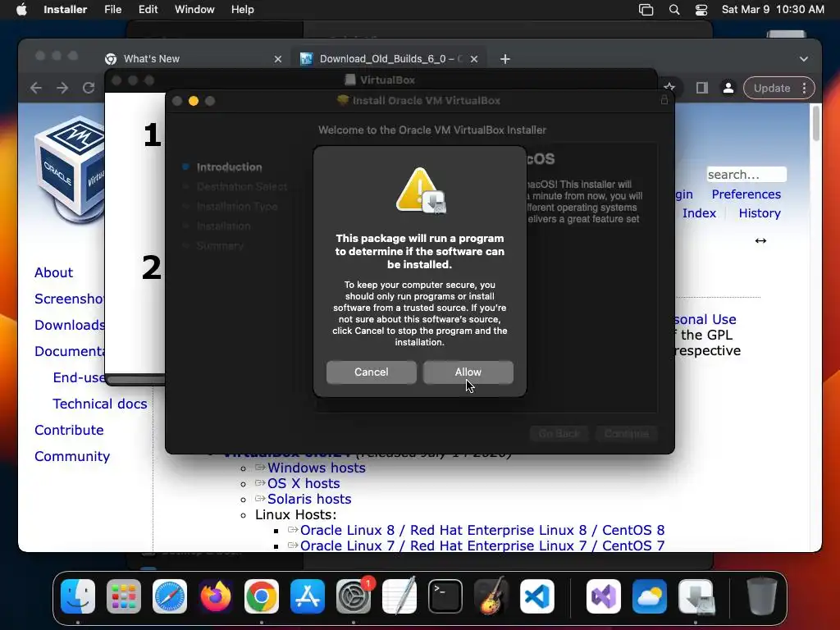Click the Index link on the webpage

click(x=699, y=212)
